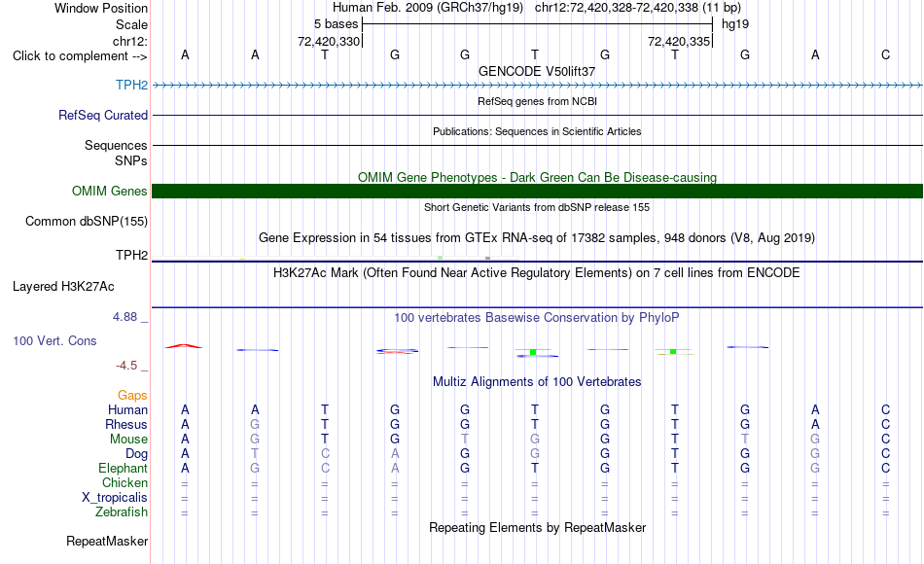
Task: Click the Window Position track label
Action: pyautogui.click(x=101, y=8)
